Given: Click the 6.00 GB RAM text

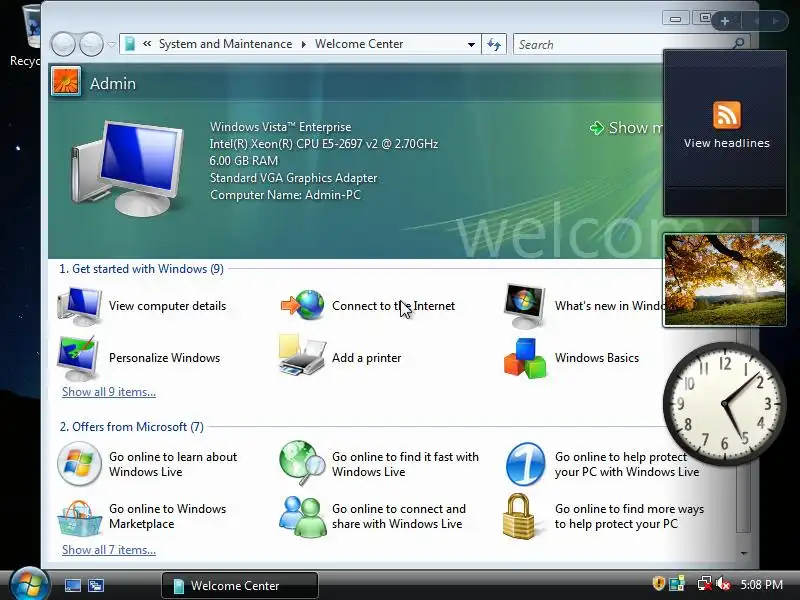Looking at the screenshot, I should click(x=243, y=161).
